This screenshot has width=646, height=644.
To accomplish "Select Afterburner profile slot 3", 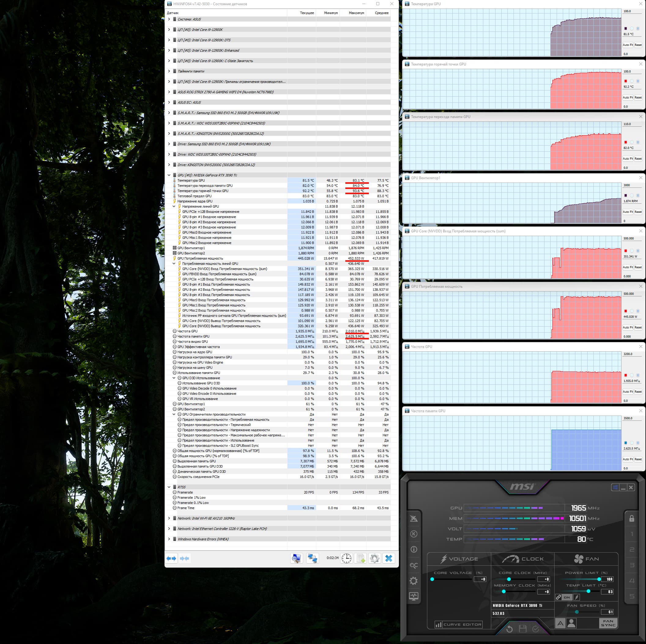I will click(632, 565).
